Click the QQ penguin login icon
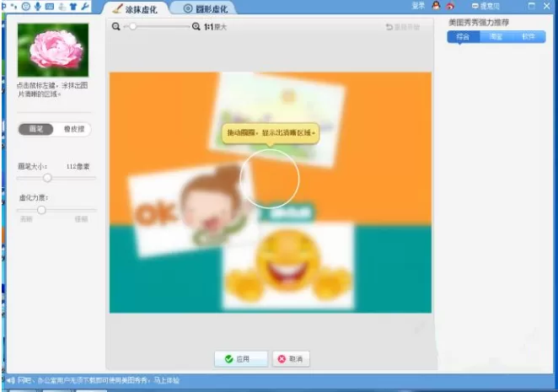 click(x=436, y=6)
